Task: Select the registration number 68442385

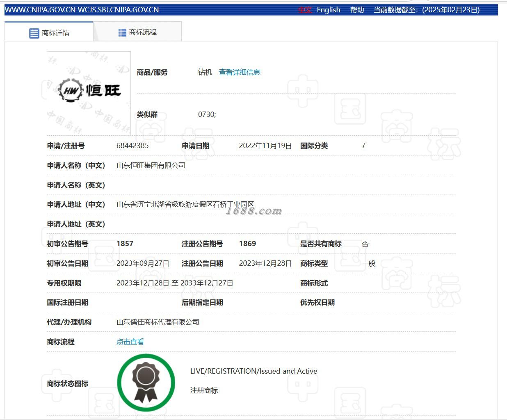Action: point(132,146)
